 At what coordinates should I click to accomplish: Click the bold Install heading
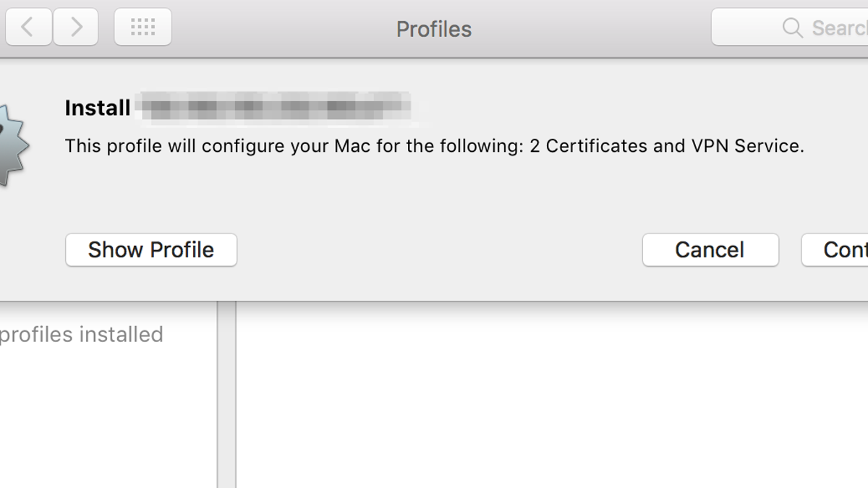[98, 108]
